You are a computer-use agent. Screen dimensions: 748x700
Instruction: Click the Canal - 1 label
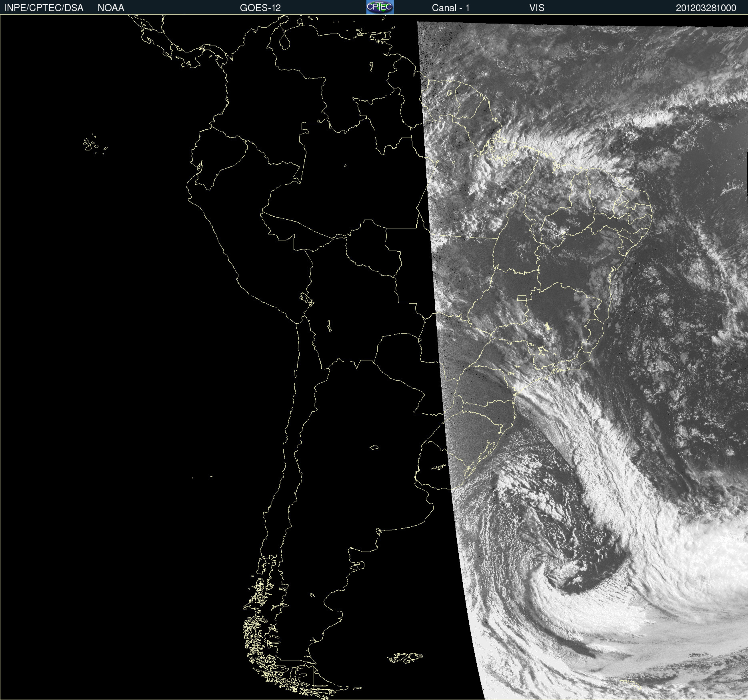tap(450, 8)
